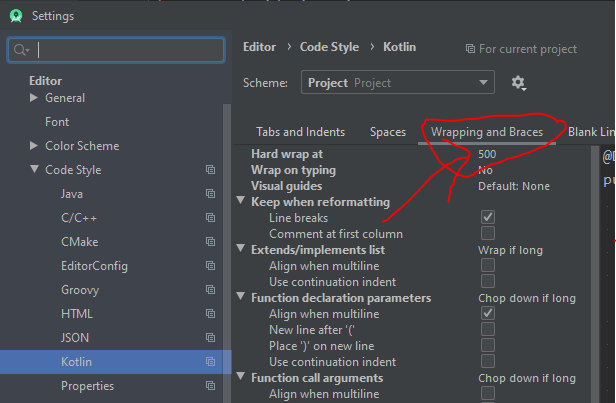Screen dimensions: 616x403
Task: Click the copy icon beside Java
Action: pyautogui.click(x=210, y=194)
